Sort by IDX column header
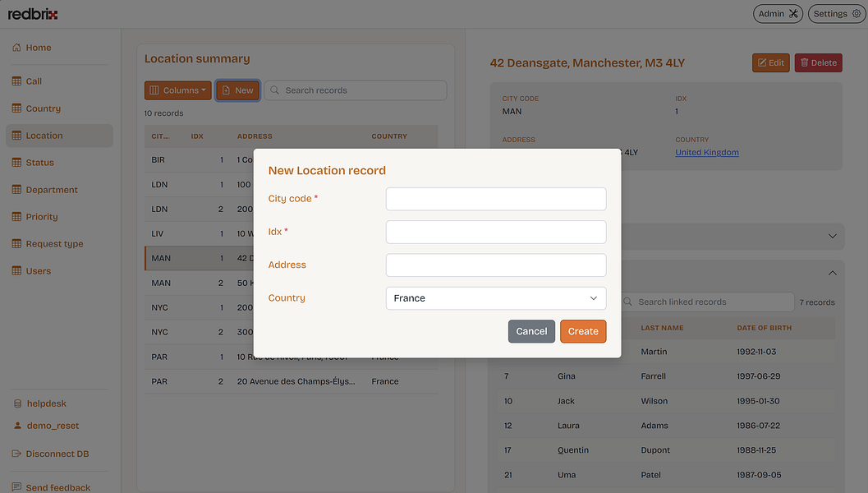This screenshot has width=868, height=493. pos(197,136)
